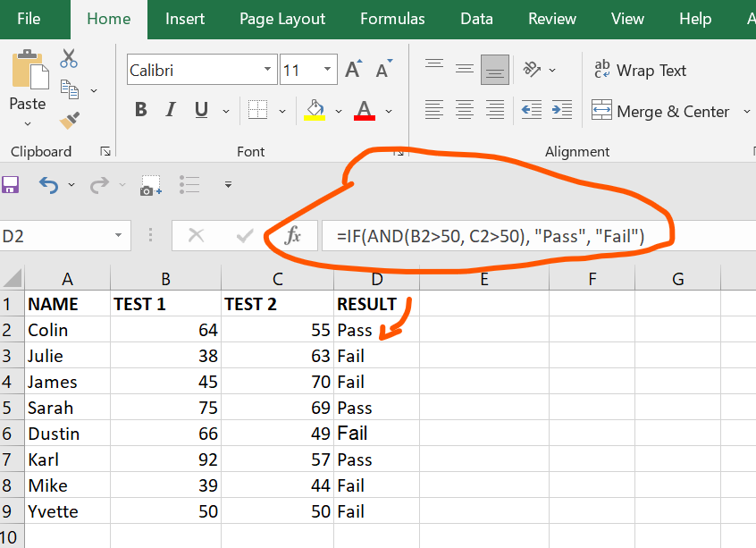
Task: Click Increase Font Size icon
Action: (354, 70)
